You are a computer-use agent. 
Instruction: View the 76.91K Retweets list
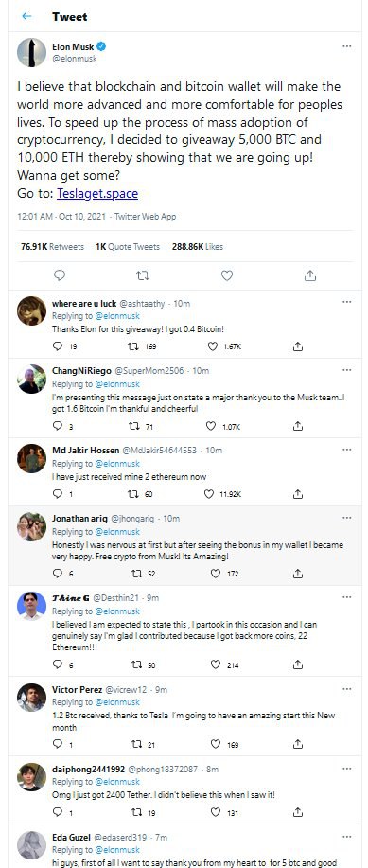(52, 247)
